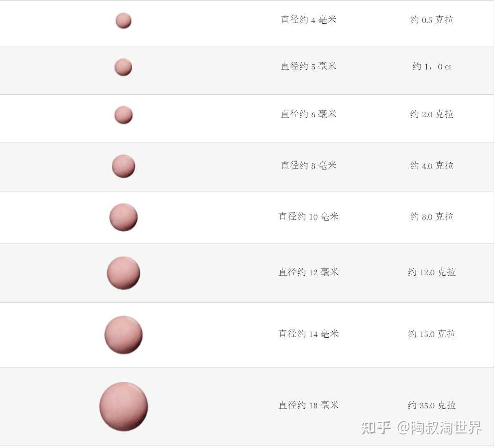This screenshot has width=494, height=448.
Task: Click the 知乎 @陶叔淘世界 watermark
Action: tap(421, 428)
